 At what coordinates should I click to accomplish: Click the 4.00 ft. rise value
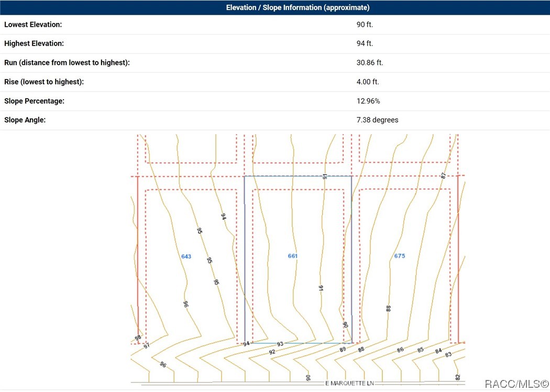point(368,82)
